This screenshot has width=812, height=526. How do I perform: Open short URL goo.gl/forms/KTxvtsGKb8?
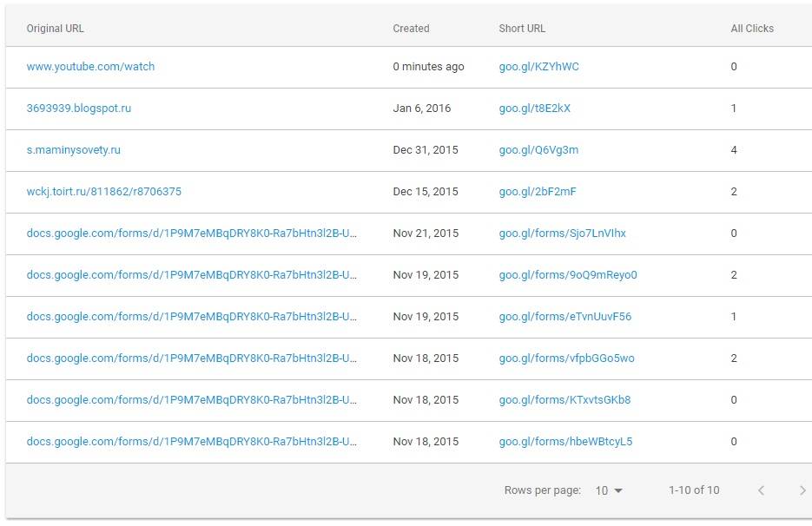coord(565,399)
